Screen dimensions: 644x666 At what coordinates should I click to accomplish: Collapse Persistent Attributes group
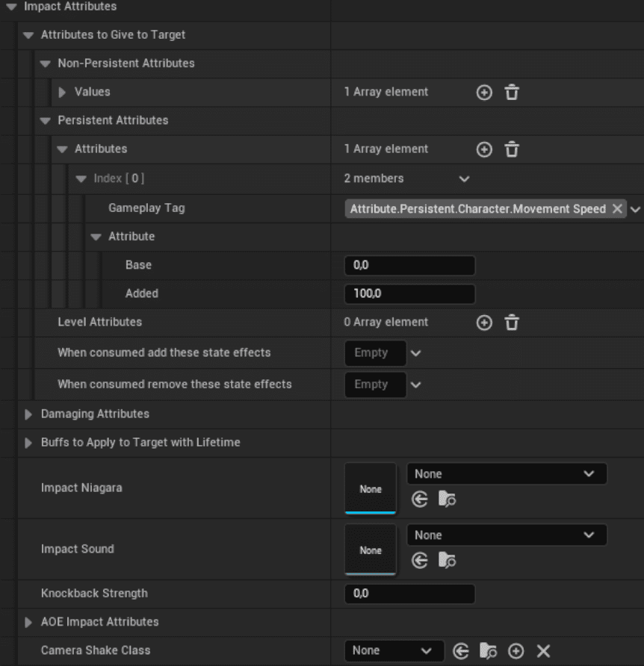pyautogui.click(x=45, y=121)
